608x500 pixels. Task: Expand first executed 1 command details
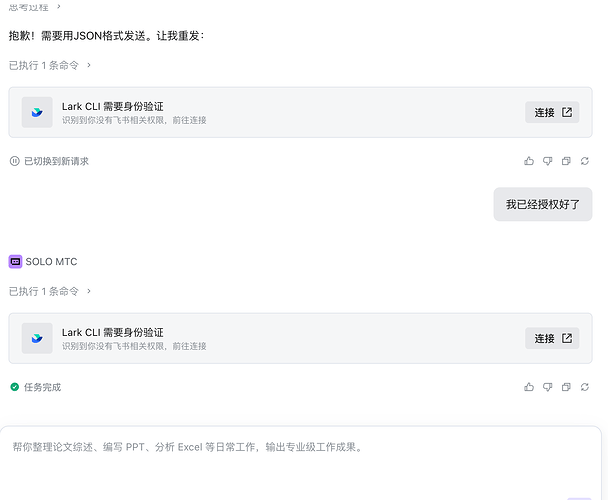click(x=50, y=65)
